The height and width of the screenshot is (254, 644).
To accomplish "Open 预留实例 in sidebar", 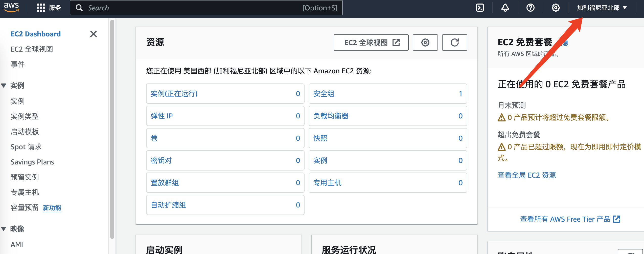I will click(x=25, y=177).
